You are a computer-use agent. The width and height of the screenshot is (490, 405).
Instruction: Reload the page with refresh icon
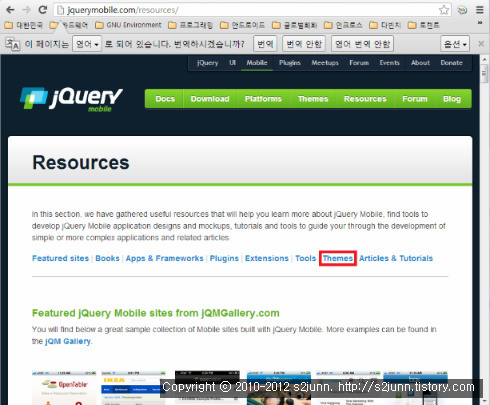point(43,10)
